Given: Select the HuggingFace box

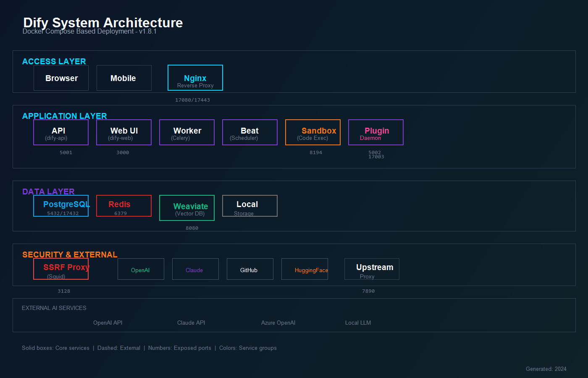Looking at the screenshot, I should [304, 269].
